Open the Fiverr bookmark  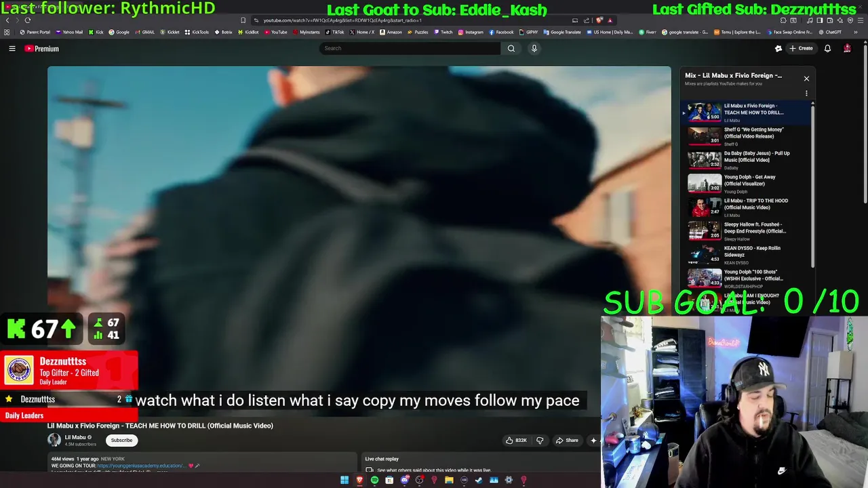[x=647, y=32]
